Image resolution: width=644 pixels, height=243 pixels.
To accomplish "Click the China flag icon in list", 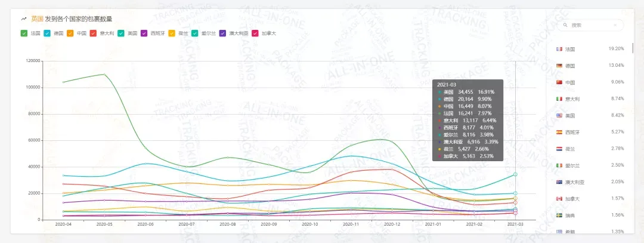I will point(559,82).
